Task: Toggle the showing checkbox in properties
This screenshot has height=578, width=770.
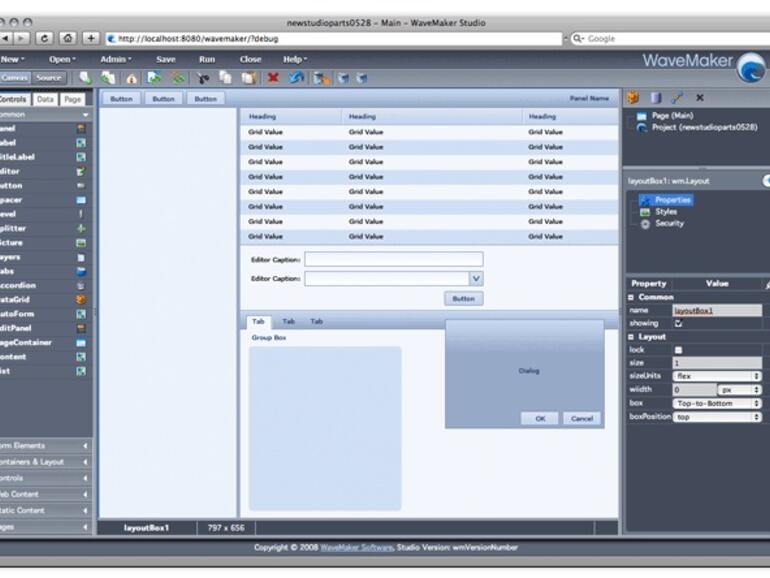Action: point(679,324)
